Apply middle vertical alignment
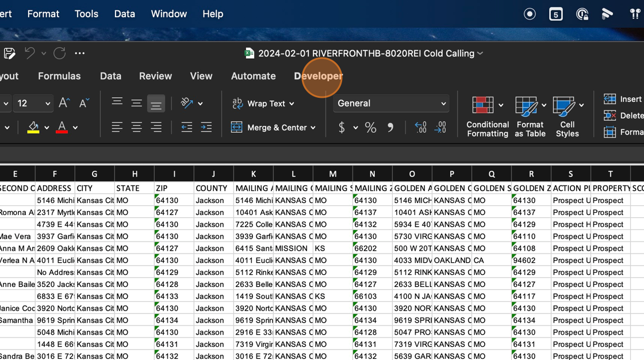644x360 pixels. click(x=136, y=103)
